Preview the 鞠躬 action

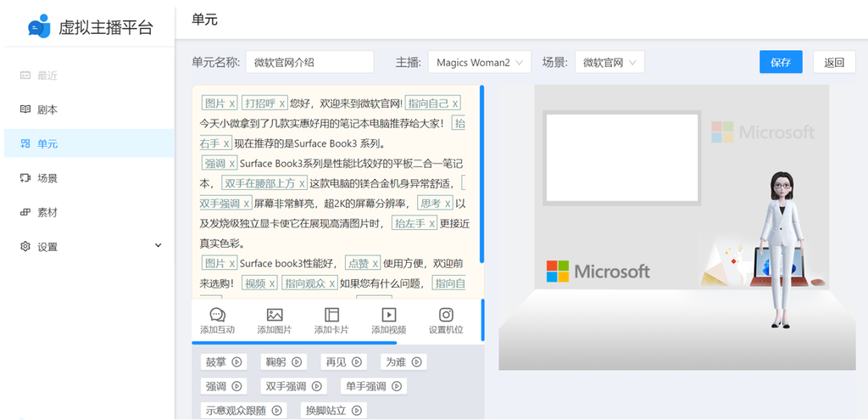pyautogui.click(x=296, y=361)
